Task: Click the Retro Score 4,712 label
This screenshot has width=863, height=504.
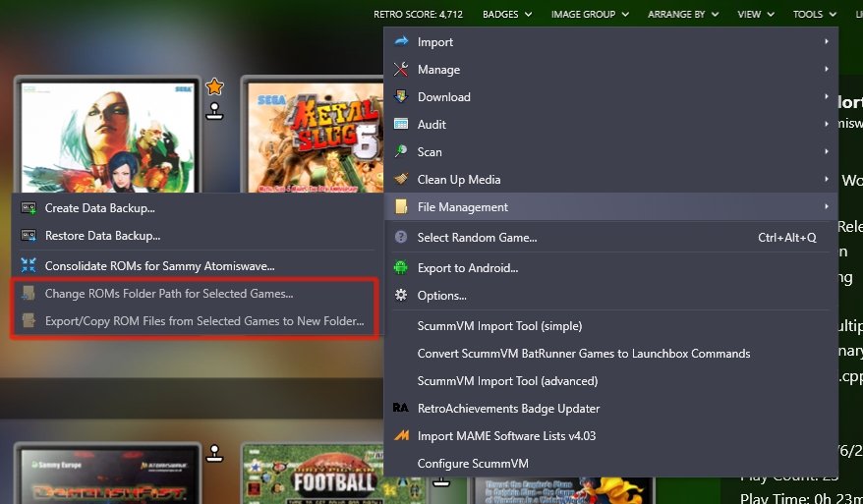Action: pyautogui.click(x=418, y=15)
